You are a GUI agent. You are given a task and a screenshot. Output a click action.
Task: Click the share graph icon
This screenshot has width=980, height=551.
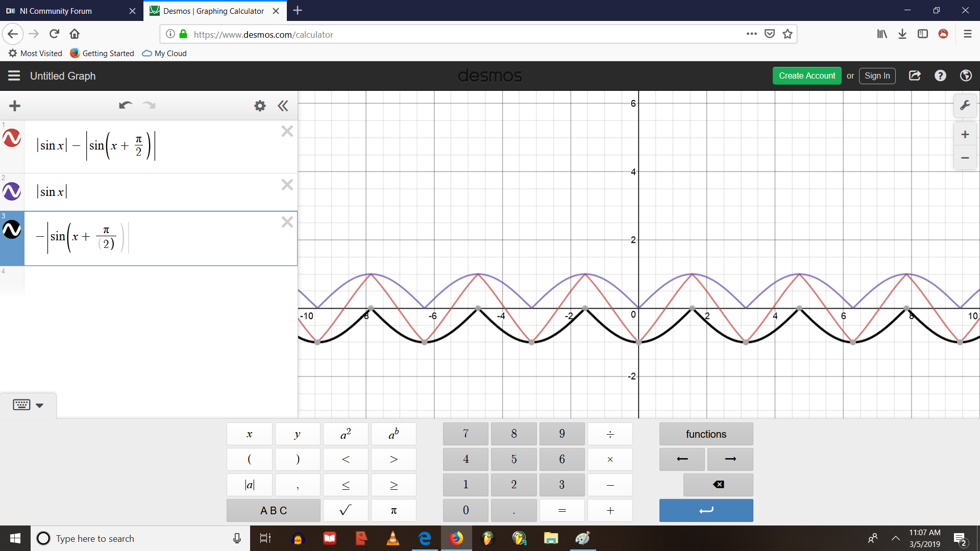pos(915,76)
